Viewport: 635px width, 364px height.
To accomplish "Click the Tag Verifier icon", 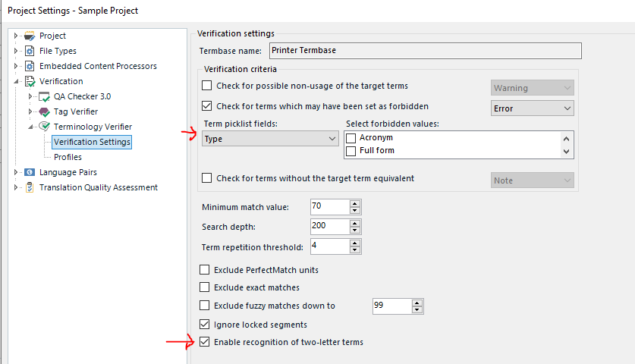I will [44, 111].
